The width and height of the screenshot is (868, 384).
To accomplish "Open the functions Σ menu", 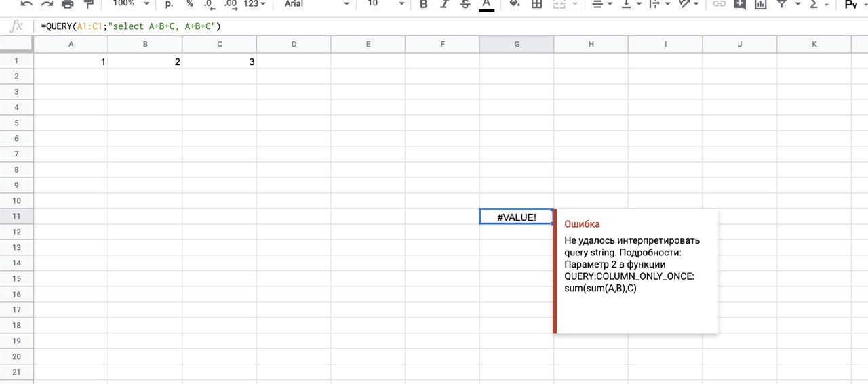I will (819, 4).
